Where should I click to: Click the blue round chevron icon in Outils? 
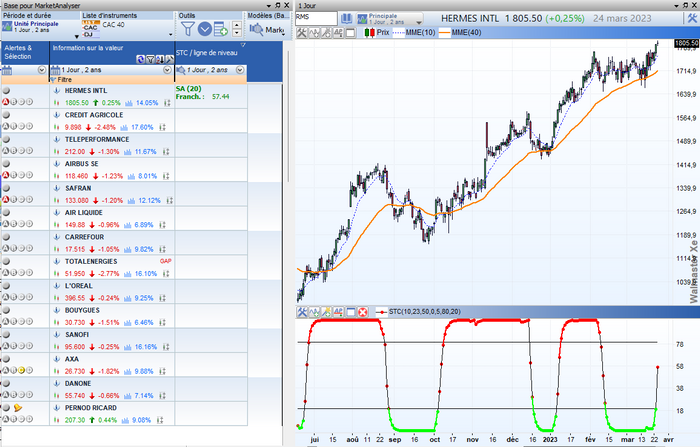pyautogui.click(x=205, y=28)
